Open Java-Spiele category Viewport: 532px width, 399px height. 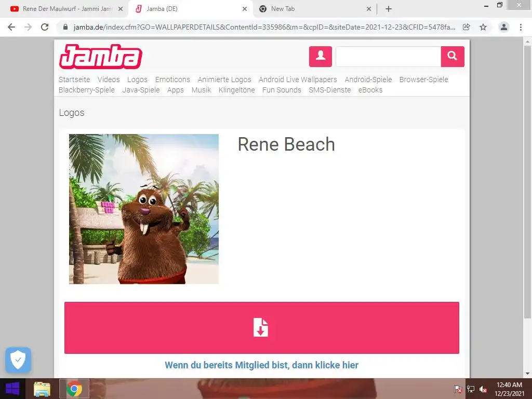click(x=141, y=90)
